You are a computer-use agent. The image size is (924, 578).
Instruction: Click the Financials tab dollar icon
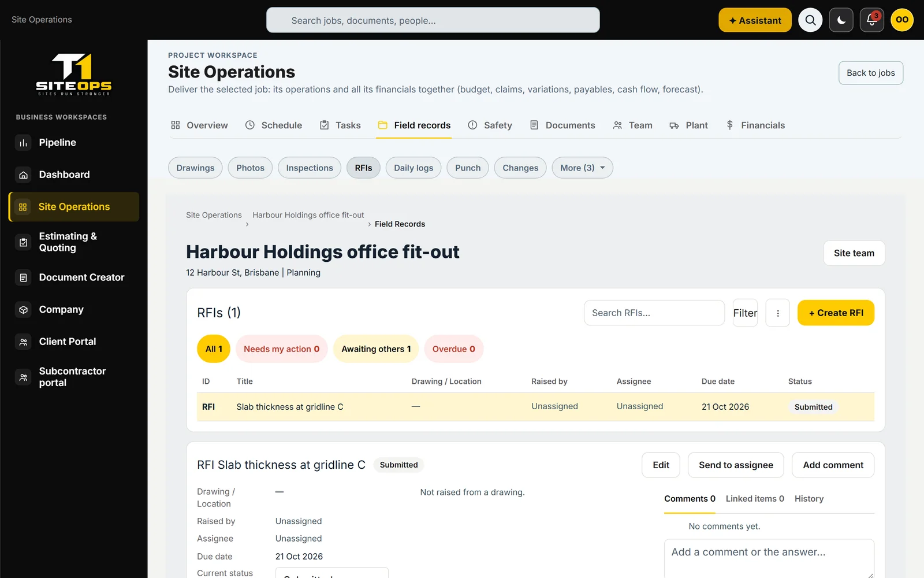pos(730,125)
